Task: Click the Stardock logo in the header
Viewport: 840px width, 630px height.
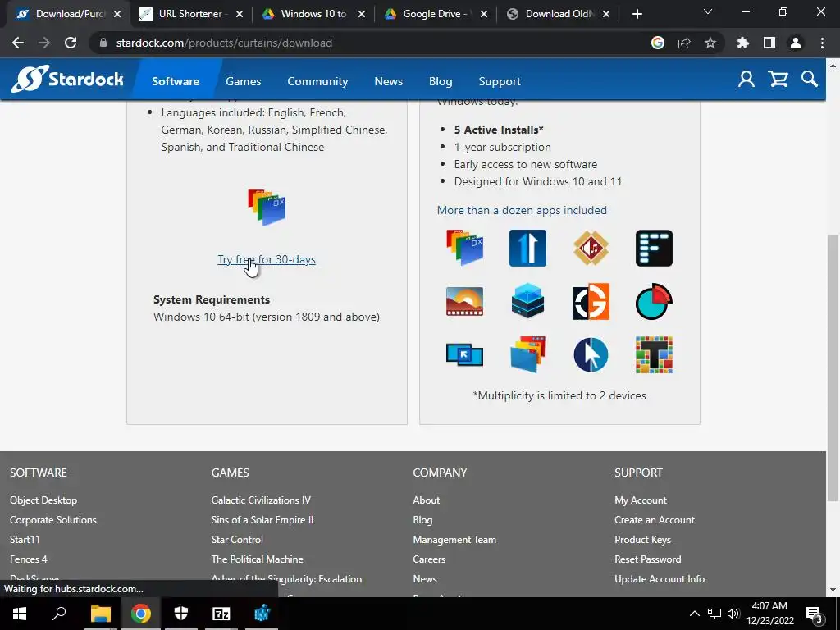Action: [67, 80]
